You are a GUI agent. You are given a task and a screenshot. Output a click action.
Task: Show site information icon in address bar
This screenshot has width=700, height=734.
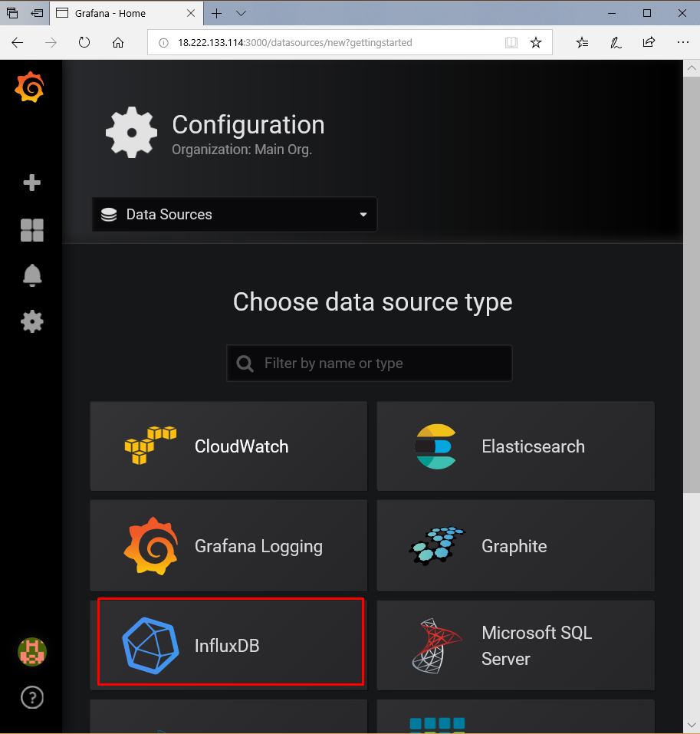163,43
